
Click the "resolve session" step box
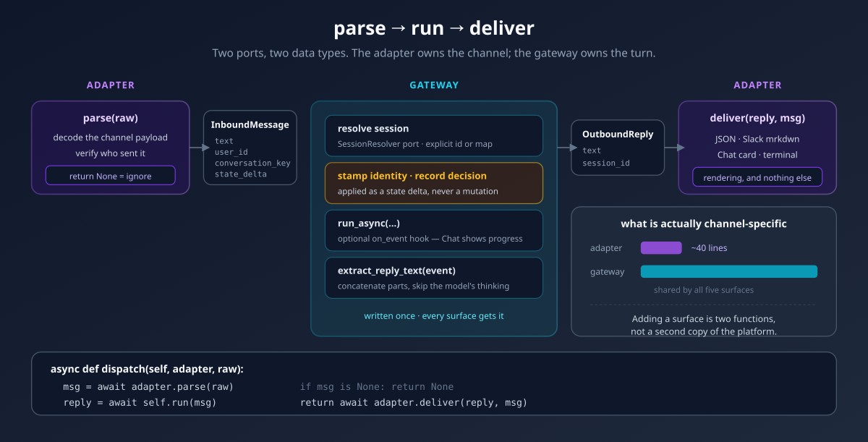(x=434, y=135)
